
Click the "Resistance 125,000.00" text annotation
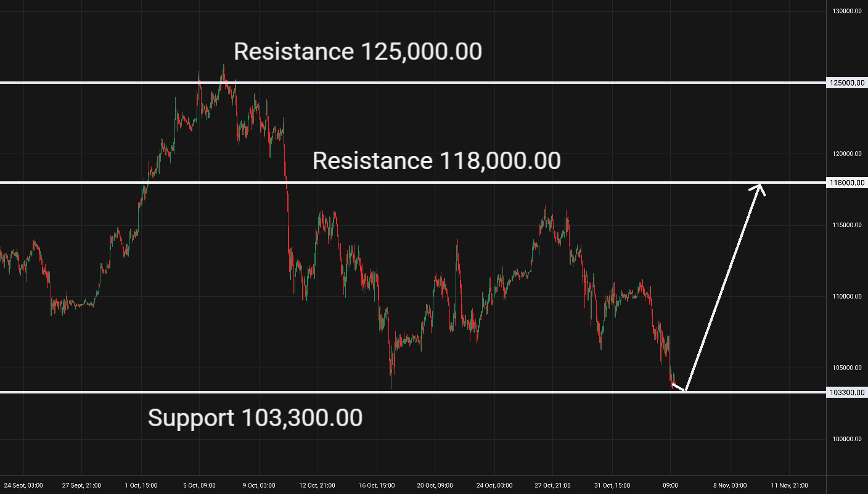tap(358, 52)
